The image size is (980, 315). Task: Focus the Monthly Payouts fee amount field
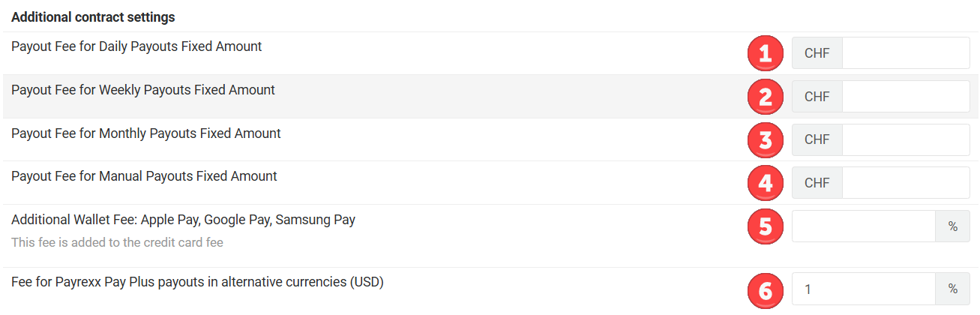[x=905, y=139]
